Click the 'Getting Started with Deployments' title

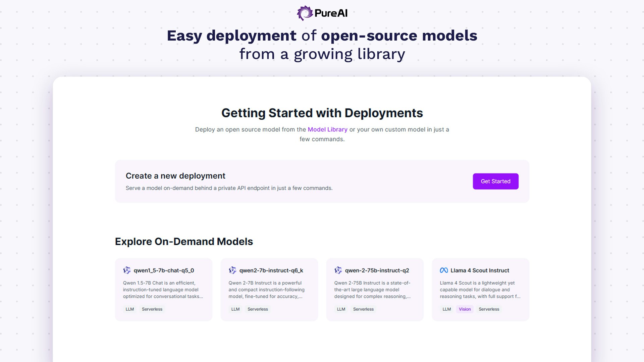coord(322,113)
